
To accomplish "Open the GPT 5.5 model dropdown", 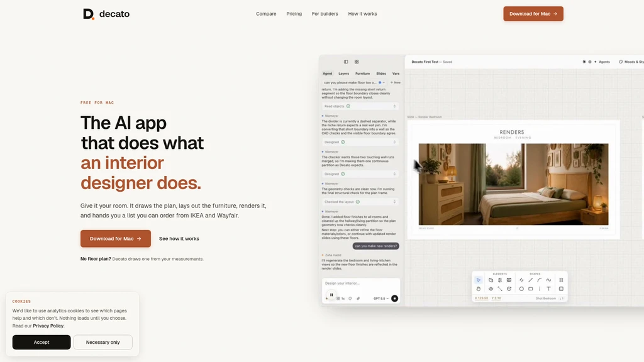I will (x=380, y=299).
